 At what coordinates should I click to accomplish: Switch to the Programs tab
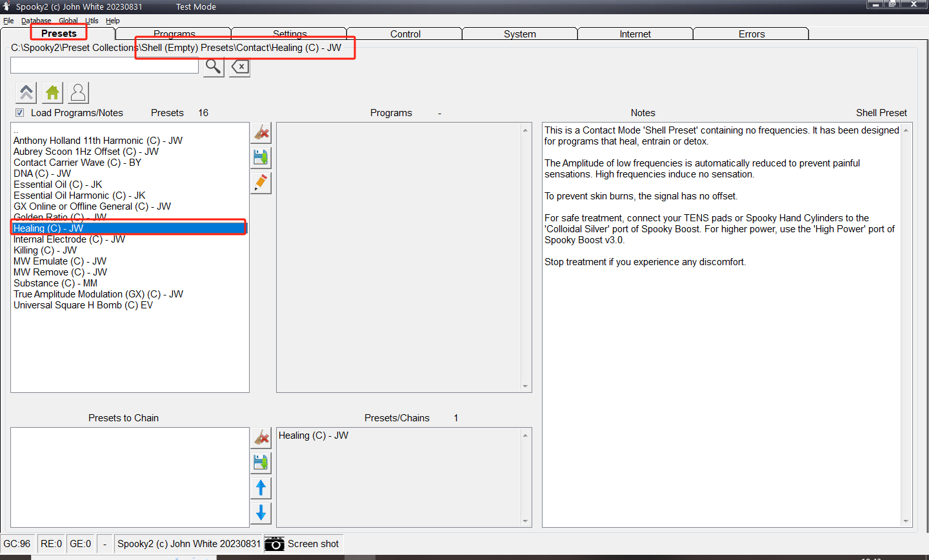174,34
